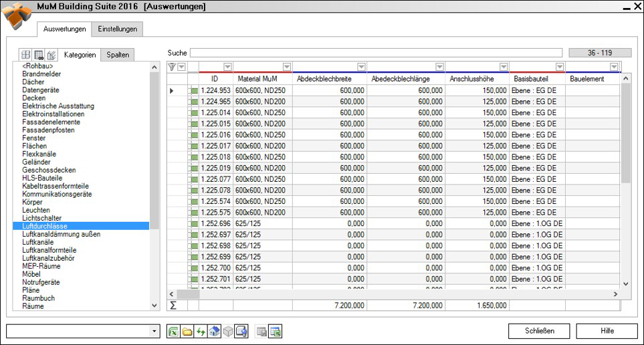Open the Abedeckblechlänge column filter dropdown
Viewport: 644px width, 345px height.
(x=440, y=67)
